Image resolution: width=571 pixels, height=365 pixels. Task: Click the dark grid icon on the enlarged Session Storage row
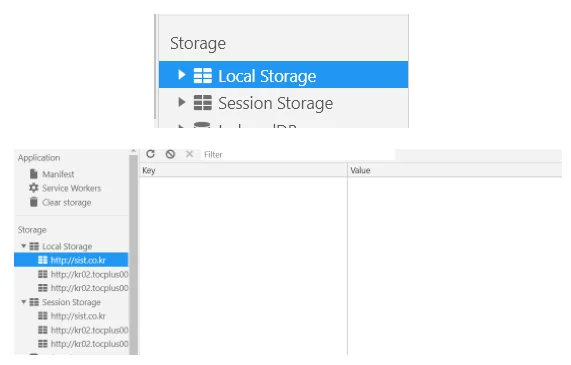coord(202,102)
